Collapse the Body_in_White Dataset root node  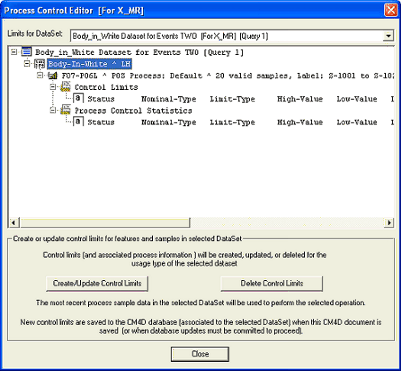(x=14, y=52)
